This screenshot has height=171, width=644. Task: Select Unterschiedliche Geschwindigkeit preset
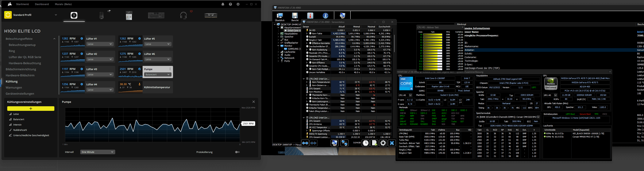click(x=31, y=135)
